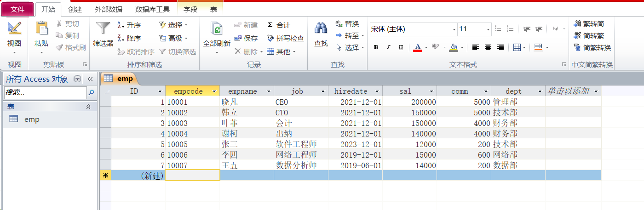Open dept column filter arrow
This screenshot has width=644, height=210.
540,91
